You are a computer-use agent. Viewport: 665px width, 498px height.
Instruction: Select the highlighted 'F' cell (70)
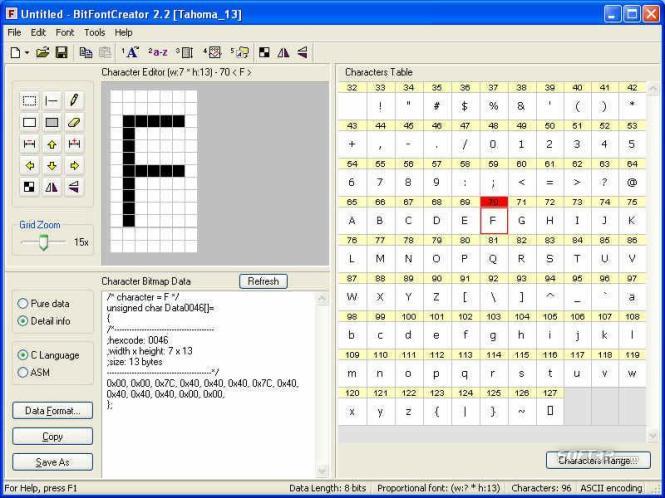tap(494, 221)
